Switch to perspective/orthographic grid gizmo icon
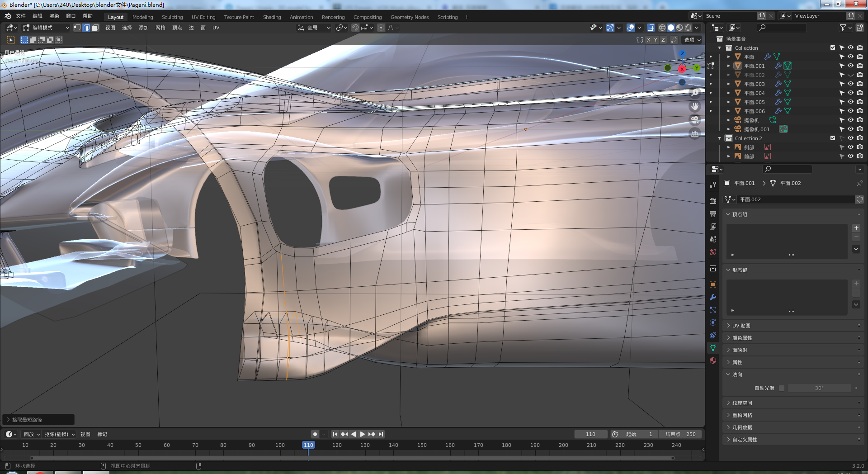Viewport: 868px width, 474px height. 695,134
